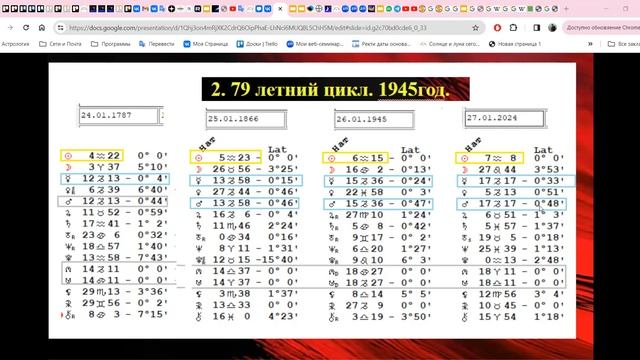Click the latitude value 2°48'
This screenshot has height=360, width=640.
click(549, 260)
